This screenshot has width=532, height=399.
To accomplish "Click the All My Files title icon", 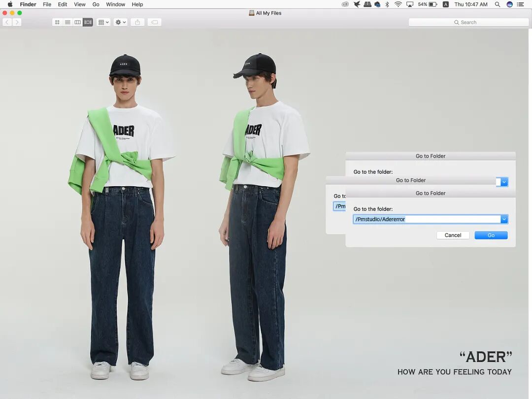I will pos(251,13).
